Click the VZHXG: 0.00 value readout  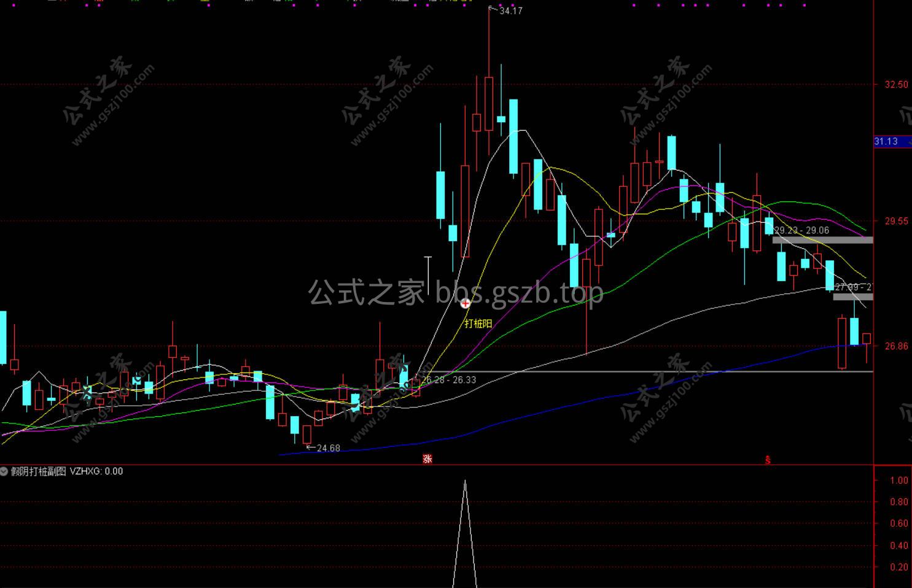96,471
